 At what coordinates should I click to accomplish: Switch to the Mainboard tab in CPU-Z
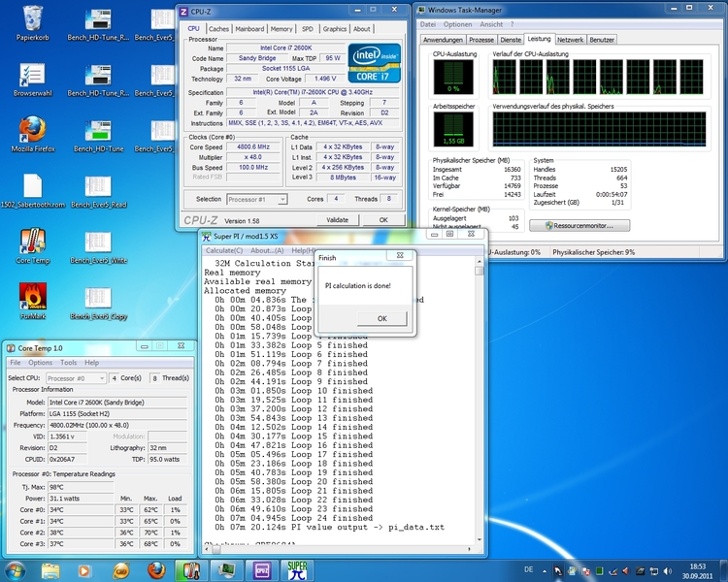249,29
